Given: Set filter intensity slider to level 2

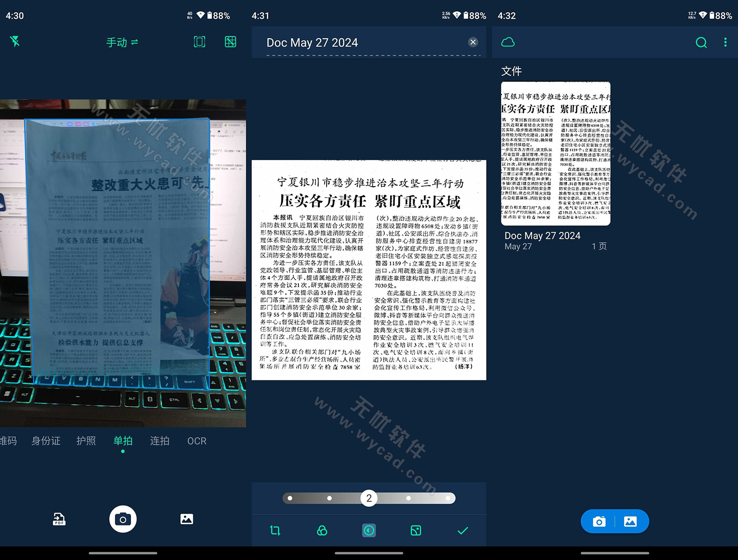Looking at the screenshot, I should coord(368,498).
